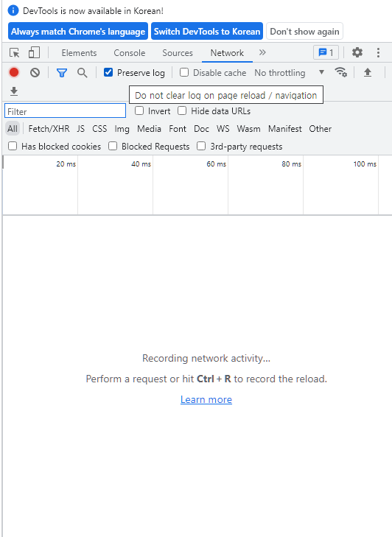Image resolution: width=392 pixels, height=537 pixels.
Task: Stop recording network log with red button
Action: 14,73
